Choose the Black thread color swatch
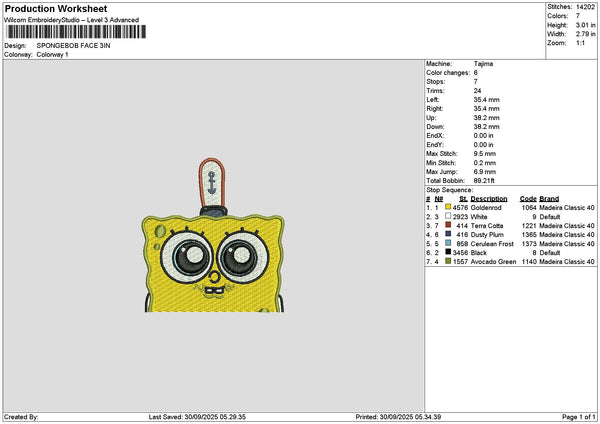The image size is (600, 424). pyautogui.click(x=448, y=252)
